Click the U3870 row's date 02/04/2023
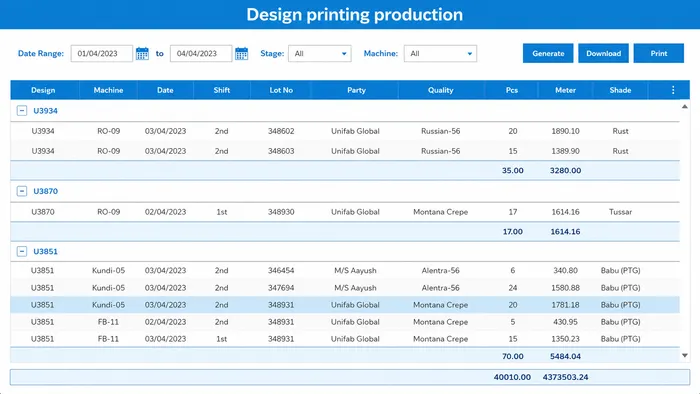Viewport: 700px width, 394px height. (x=165, y=212)
